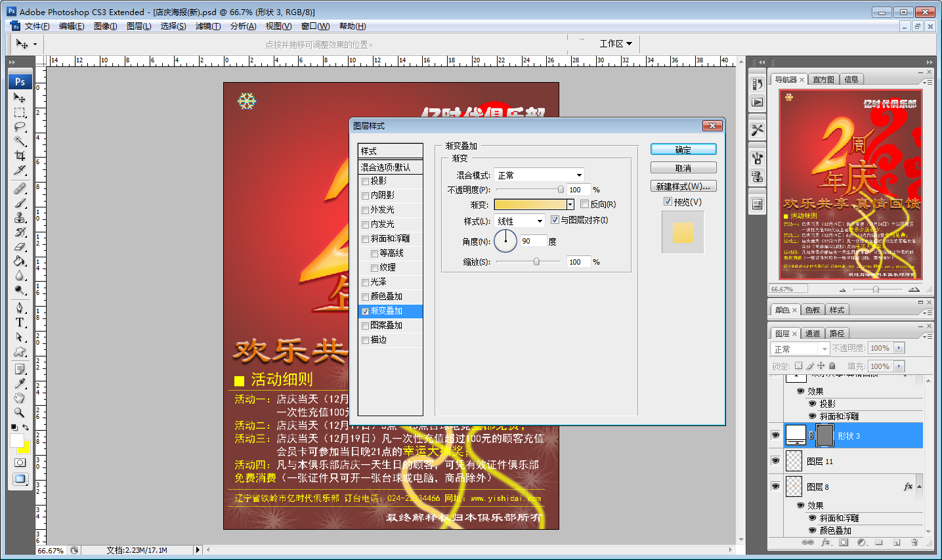Select the Dodge tool
This screenshot has height=560, width=942.
[x=20, y=290]
